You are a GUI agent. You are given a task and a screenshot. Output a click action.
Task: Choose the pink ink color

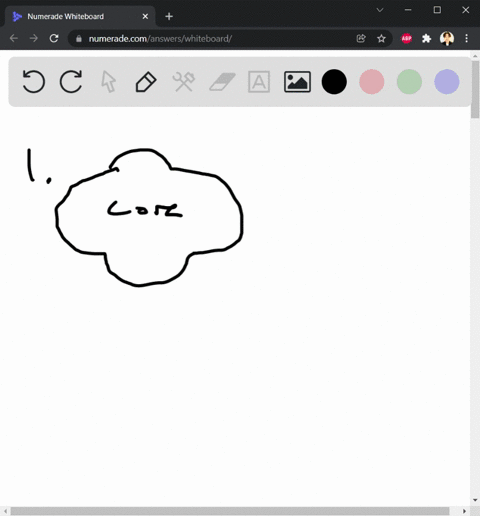tap(372, 82)
